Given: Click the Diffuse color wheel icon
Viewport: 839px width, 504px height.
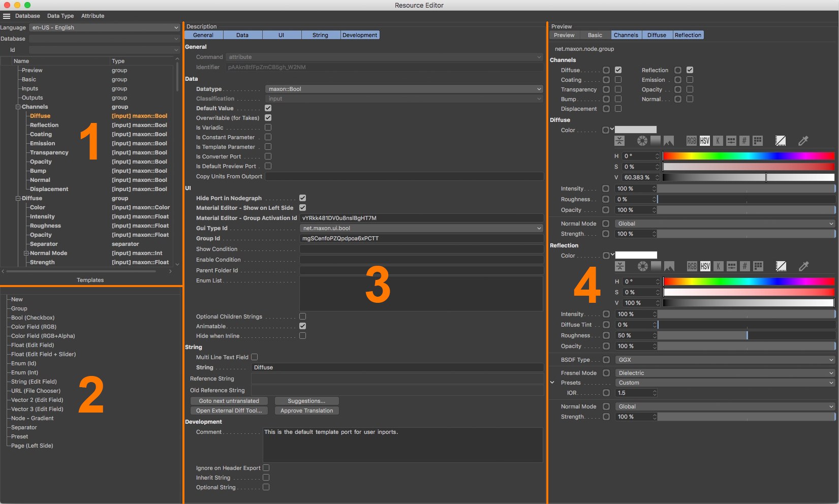Looking at the screenshot, I should 642,141.
